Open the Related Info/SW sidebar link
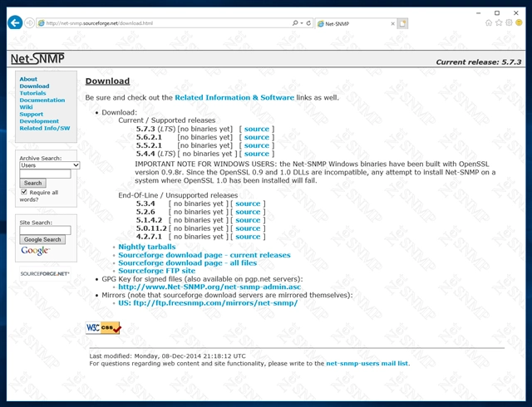532x407 pixels. 45,128
